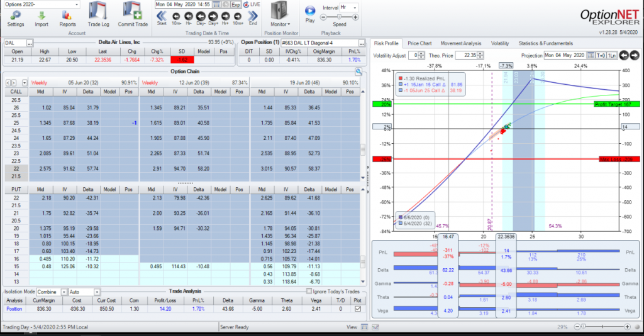
Task: Open the Reports icon
Action: click(68, 14)
